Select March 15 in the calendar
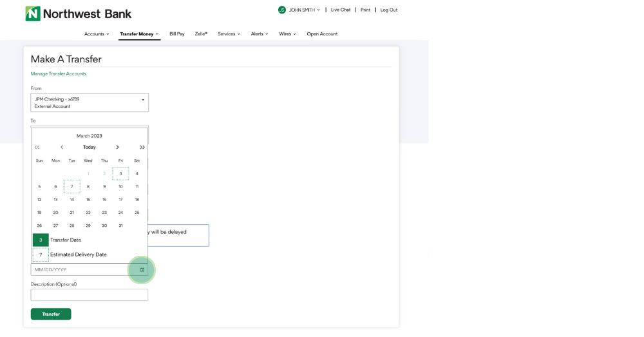 [88, 200]
